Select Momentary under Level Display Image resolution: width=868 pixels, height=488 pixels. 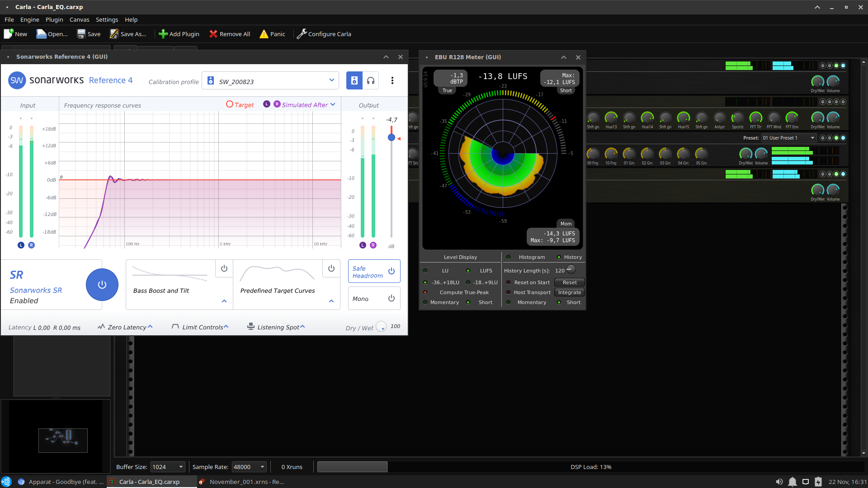pos(425,302)
